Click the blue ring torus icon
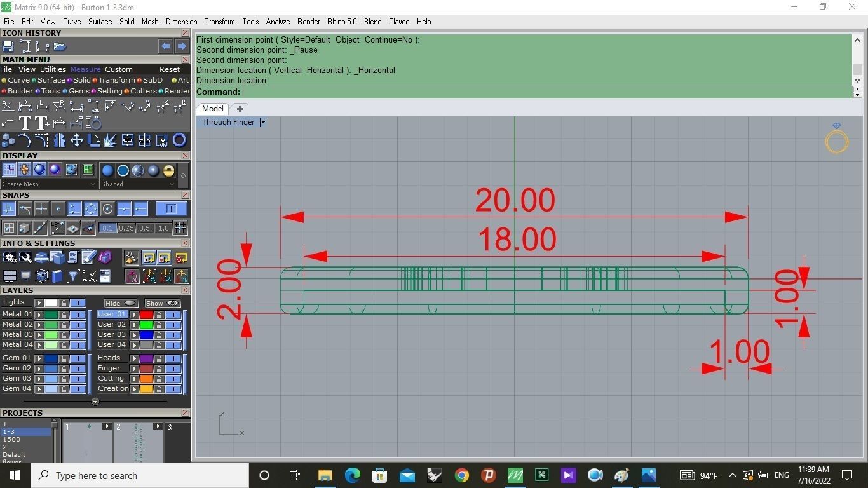The height and width of the screenshot is (488, 868). click(179, 140)
